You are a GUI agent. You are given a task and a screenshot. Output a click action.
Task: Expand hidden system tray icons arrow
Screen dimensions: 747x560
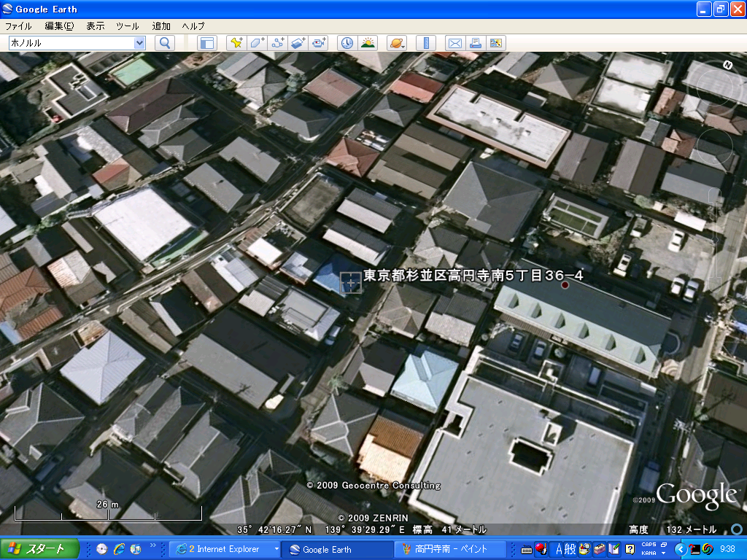pyautogui.click(x=681, y=550)
